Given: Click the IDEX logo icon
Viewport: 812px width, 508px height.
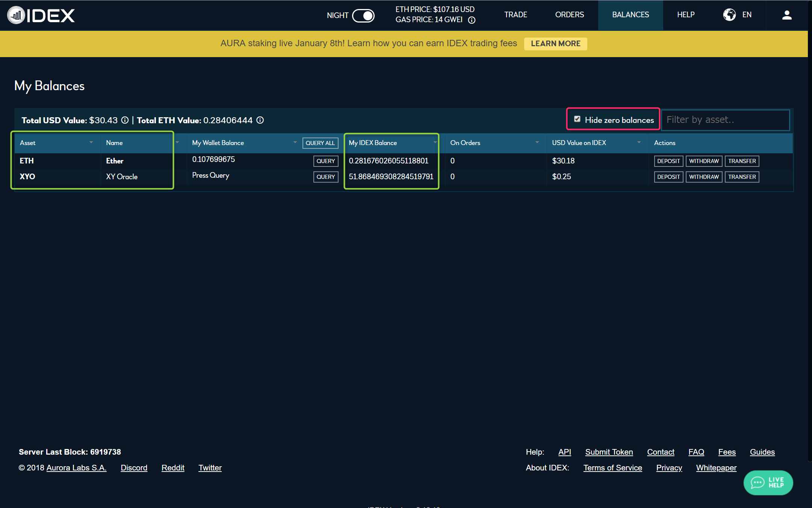Looking at the screenshot, I should point(16,15).
